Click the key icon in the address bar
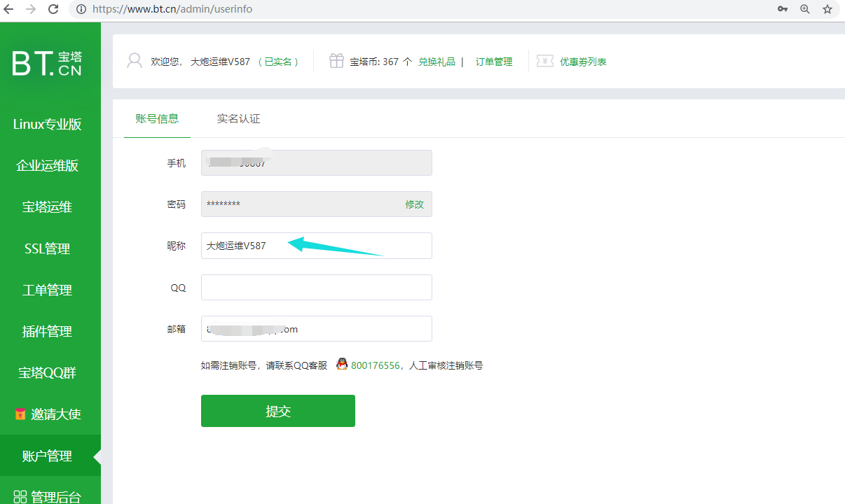The width and height of the screenshot is (845, 504). (x=783, y=9)
